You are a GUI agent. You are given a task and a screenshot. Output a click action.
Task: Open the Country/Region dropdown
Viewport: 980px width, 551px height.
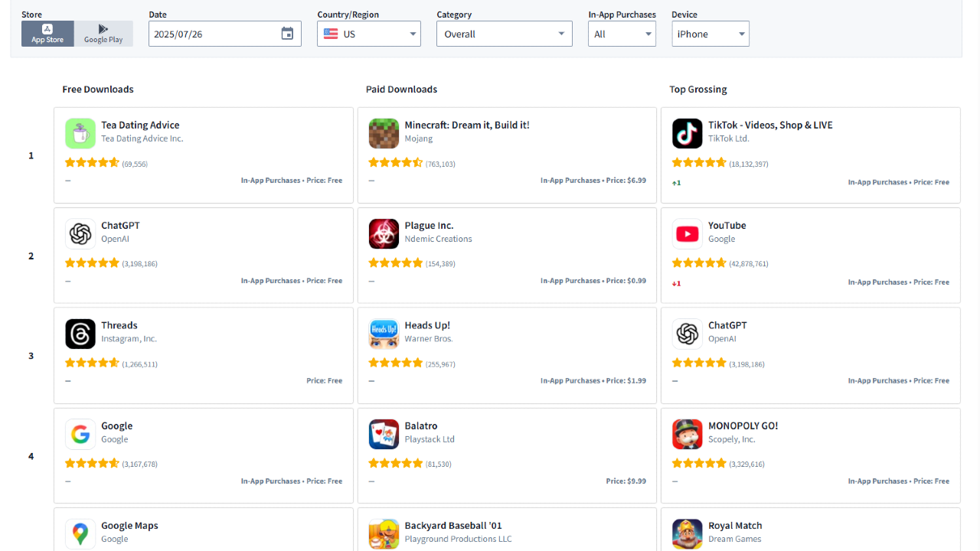(368, 33)
